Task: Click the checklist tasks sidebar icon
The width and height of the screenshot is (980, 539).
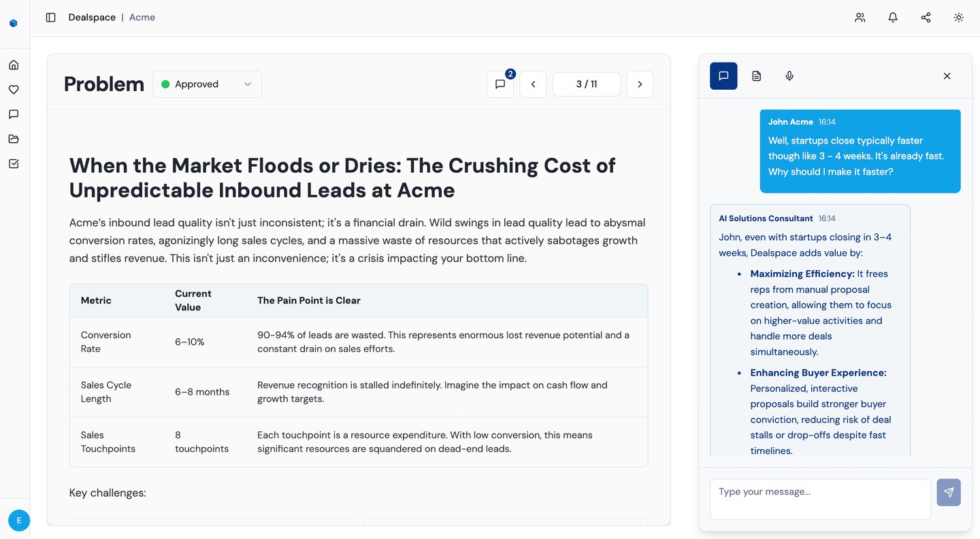Action: click(14, 163)
